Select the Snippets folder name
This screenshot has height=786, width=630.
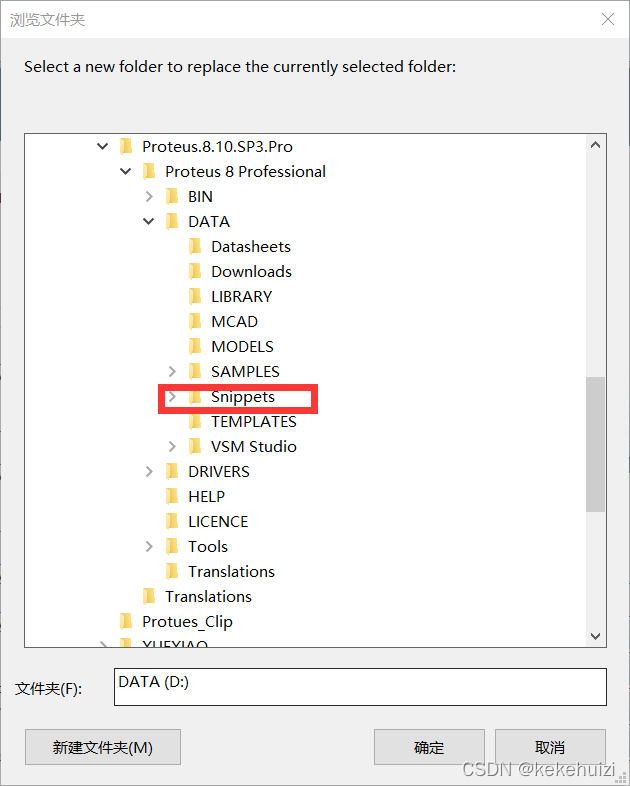coord(243,397)
